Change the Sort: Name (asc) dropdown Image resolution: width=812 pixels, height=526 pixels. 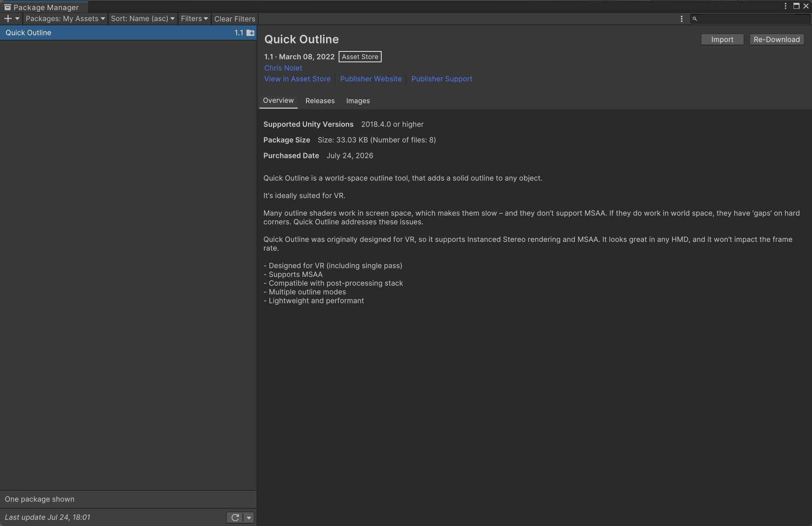click(x=143, y=18)
